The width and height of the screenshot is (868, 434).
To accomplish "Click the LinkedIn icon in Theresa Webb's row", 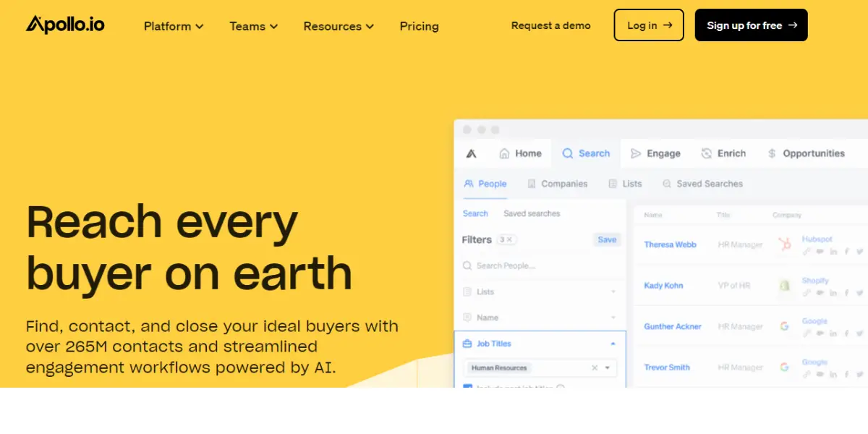I will tap(833, 252).
